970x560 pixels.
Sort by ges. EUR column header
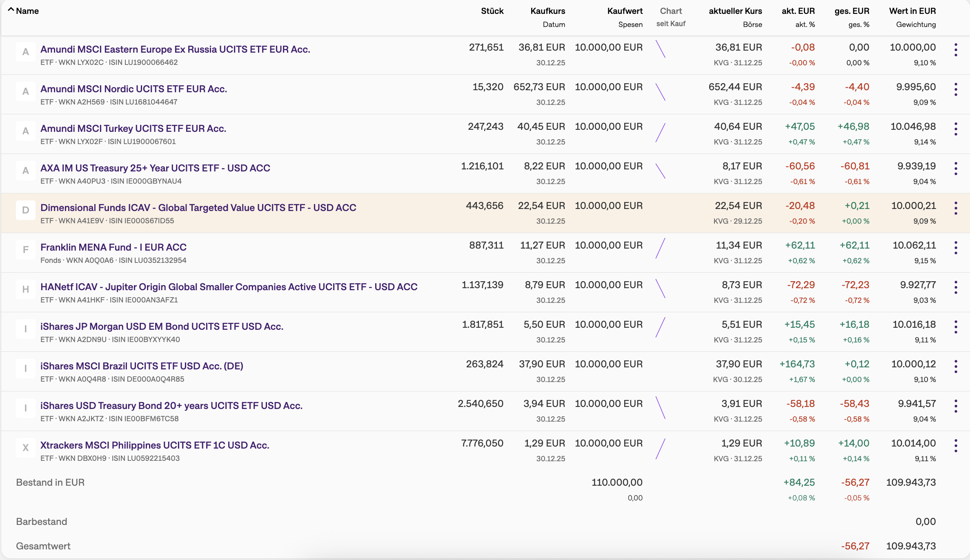852,11
